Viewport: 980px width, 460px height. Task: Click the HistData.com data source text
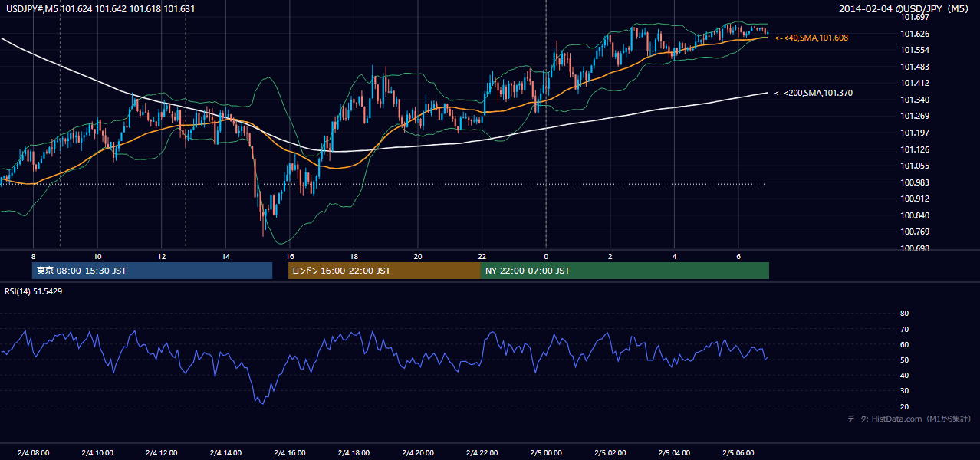[x=909, y=419]
